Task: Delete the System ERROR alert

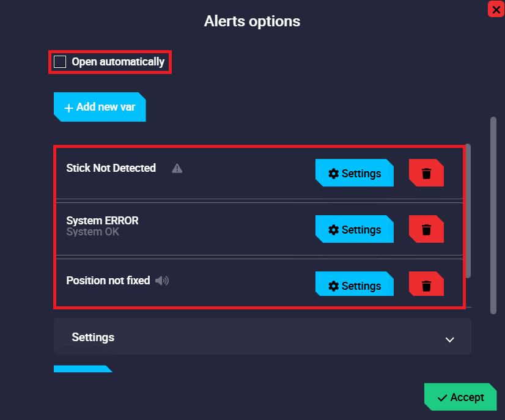Action: click(x=426, y=229)
